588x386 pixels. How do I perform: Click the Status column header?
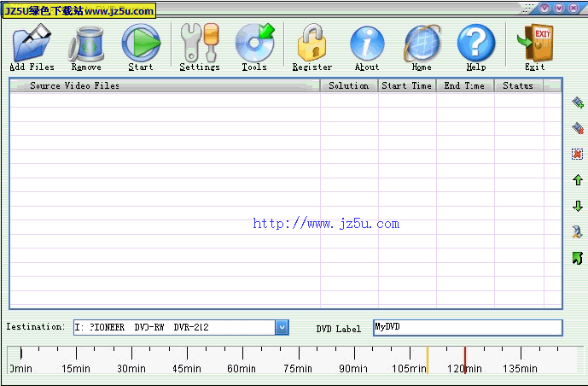(518, 85)
